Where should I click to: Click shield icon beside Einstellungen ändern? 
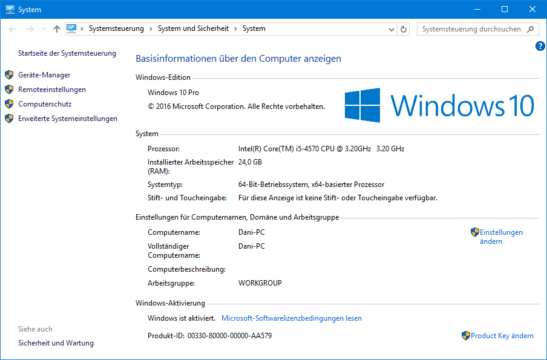click(x=474, y=232)
